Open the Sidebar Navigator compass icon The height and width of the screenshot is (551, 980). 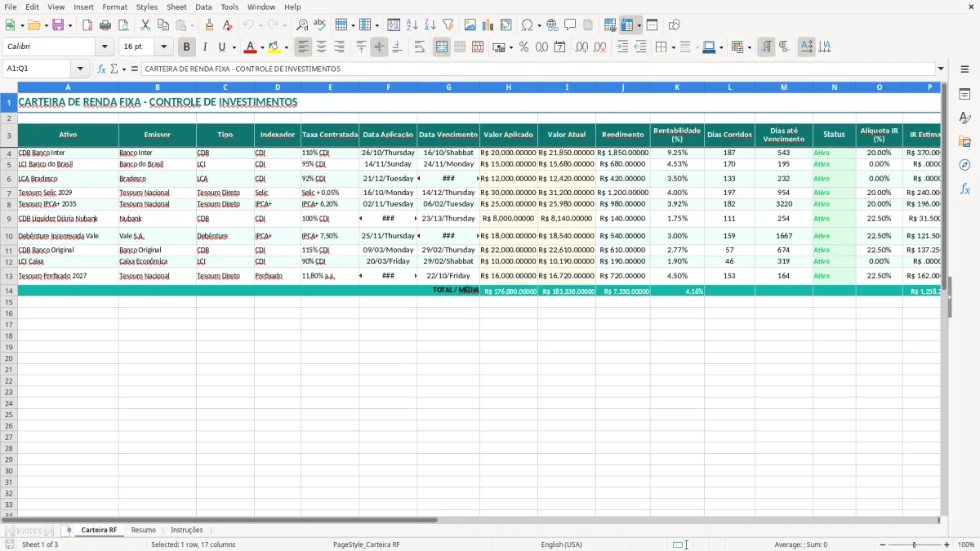coord(964,165)
